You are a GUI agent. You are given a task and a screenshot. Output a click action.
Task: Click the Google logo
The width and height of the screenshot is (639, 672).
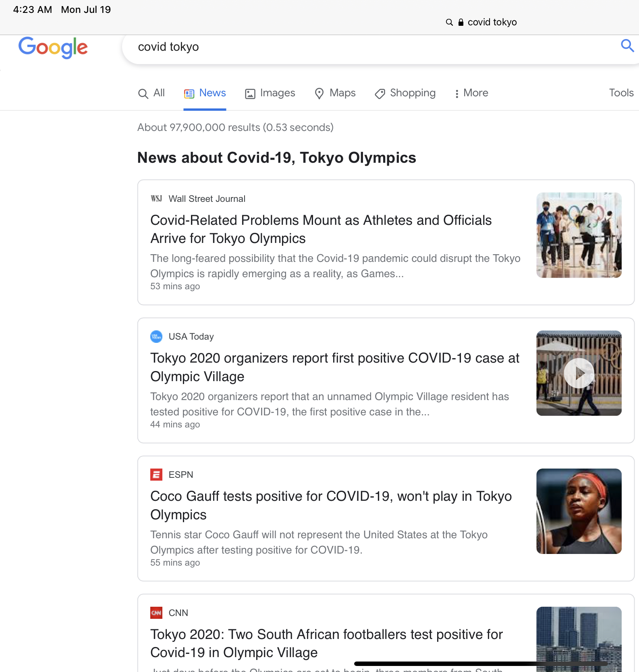(53, 48)
